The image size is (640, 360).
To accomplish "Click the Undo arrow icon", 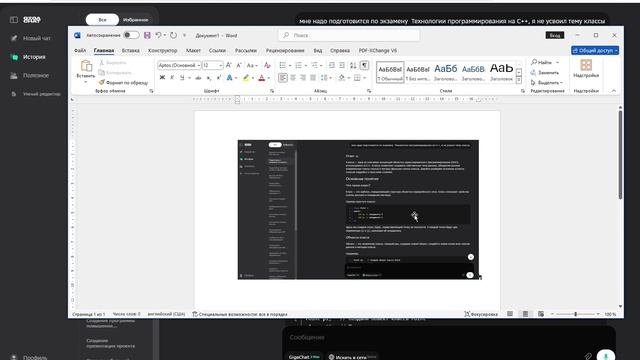I will pyautogui.click(x=158, y=36).
